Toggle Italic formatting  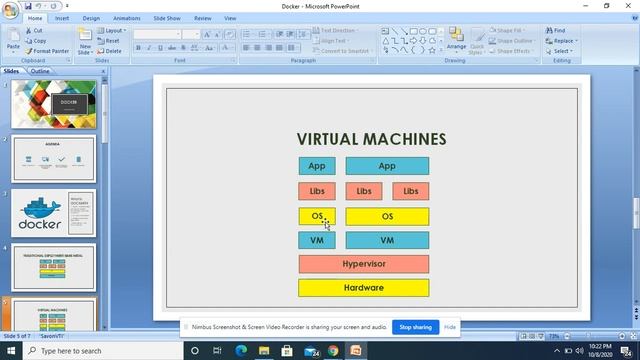[x=149, y=48]
